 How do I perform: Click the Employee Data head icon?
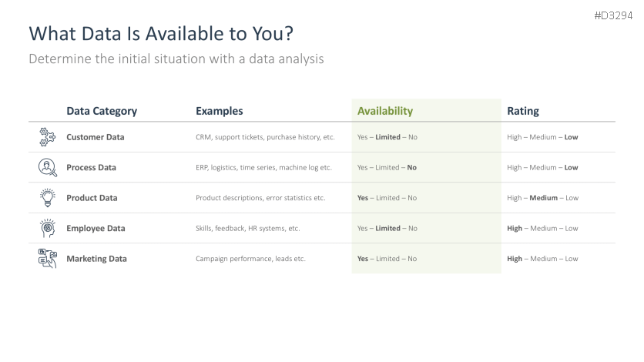click(x=47, y=228)
